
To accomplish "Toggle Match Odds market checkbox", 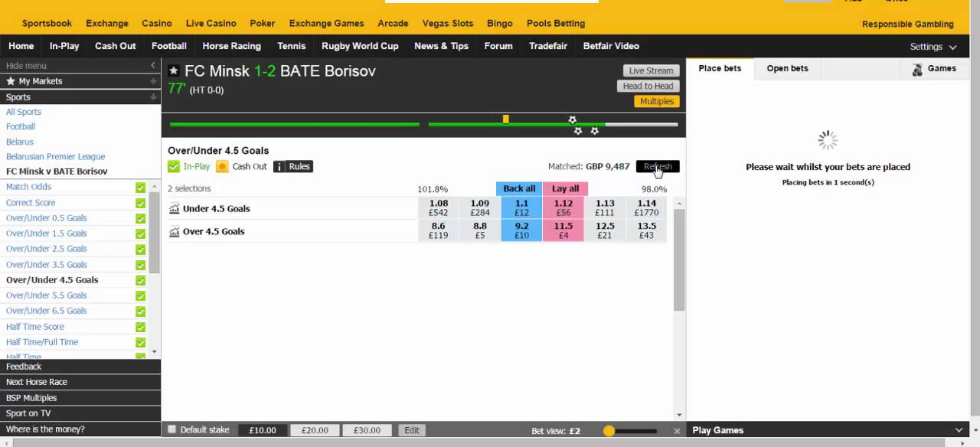I will pos(140,188).
